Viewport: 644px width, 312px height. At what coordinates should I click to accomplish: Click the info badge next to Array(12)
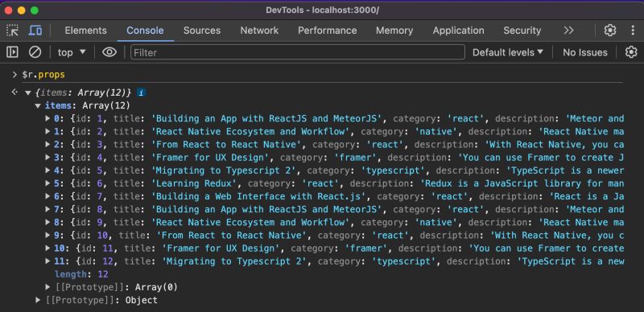141,92
